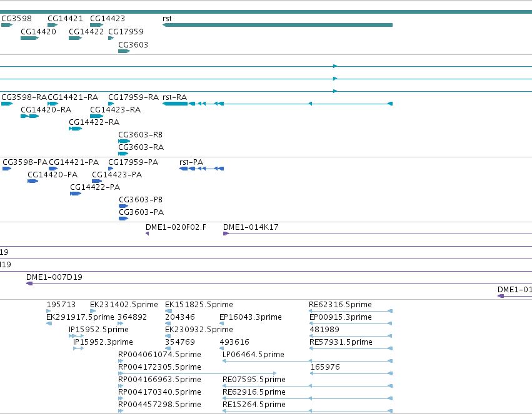
Task: Click the CG14422-PA protein label
Action: (95, 188)
